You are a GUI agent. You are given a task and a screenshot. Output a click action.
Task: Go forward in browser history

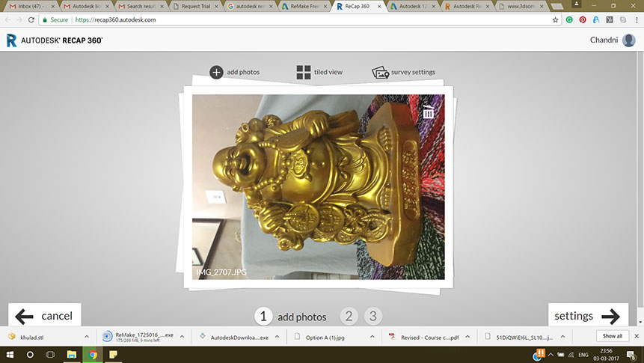click(19, 19)
